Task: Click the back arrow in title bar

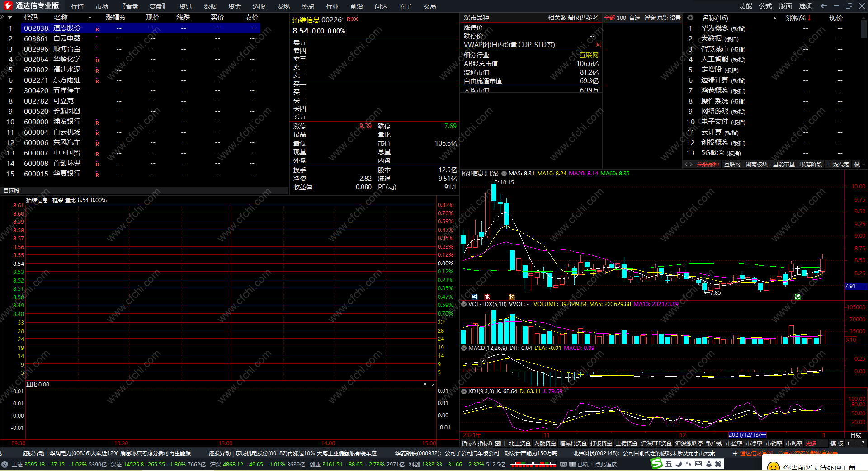Action: [x=824, y=6]
